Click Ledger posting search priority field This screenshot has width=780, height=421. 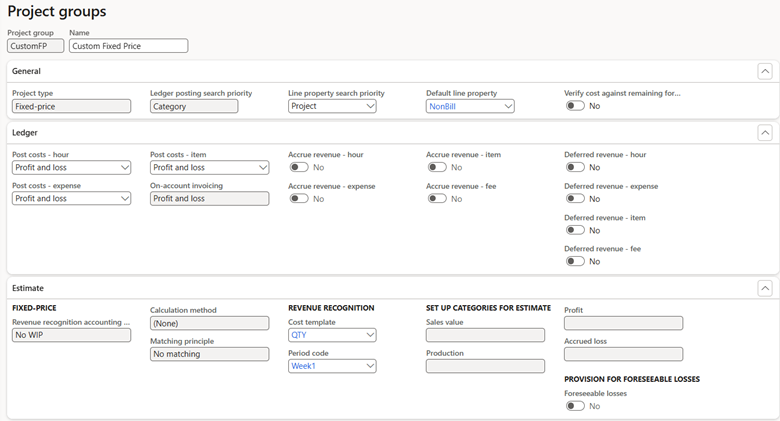[194, 106]
